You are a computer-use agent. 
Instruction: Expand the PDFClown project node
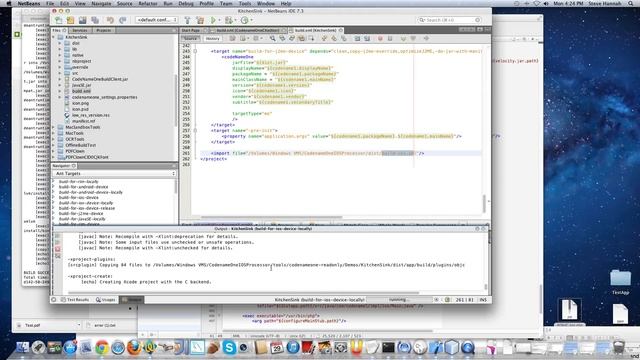pyautogui.click(x=54, y=151)
